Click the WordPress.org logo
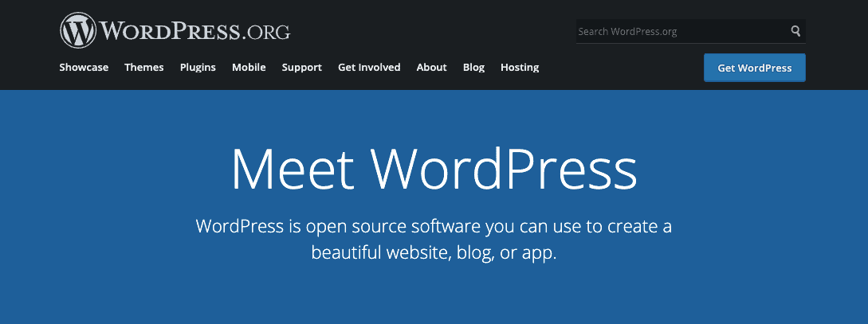 point(175,30)
